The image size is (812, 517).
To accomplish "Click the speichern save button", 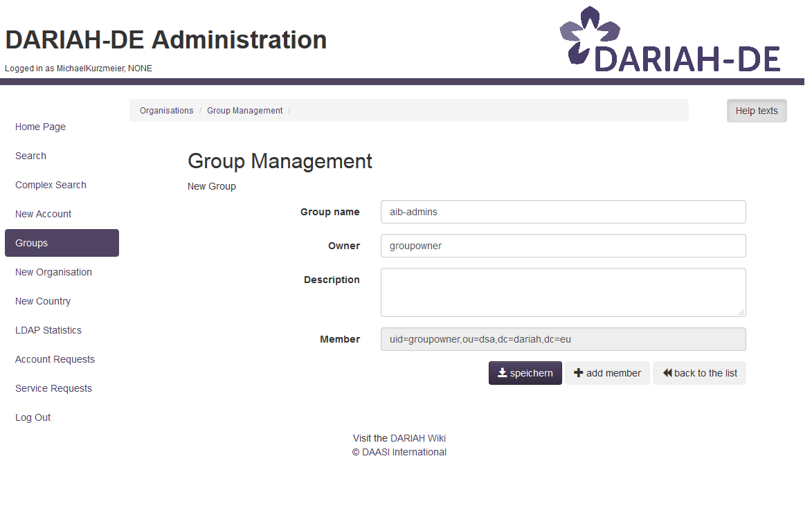I will coord(525,373).
